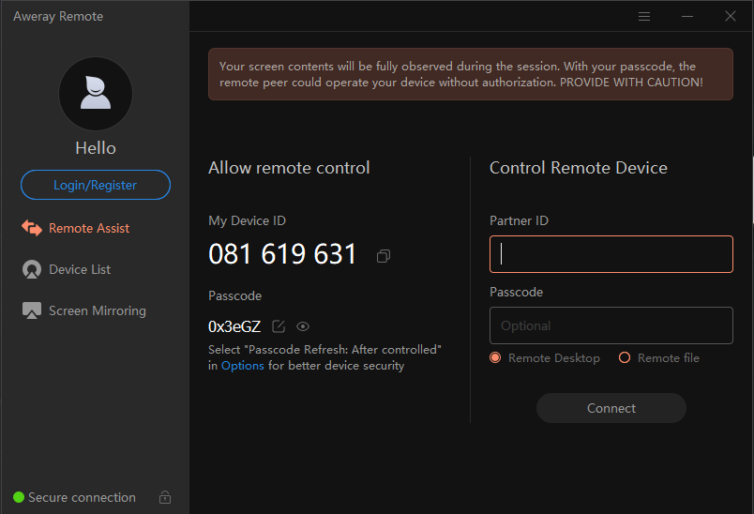
Task: Focus the Partner ID input field
Action: point(611,254)
